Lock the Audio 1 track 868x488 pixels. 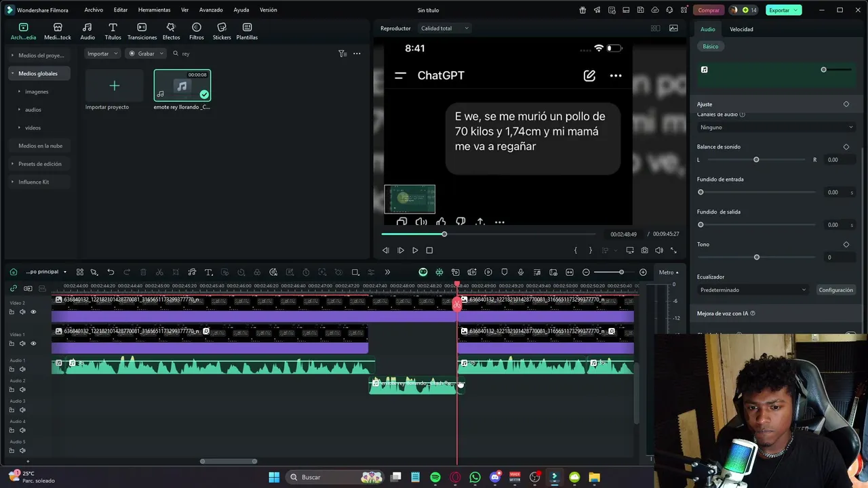coord(12,369)
